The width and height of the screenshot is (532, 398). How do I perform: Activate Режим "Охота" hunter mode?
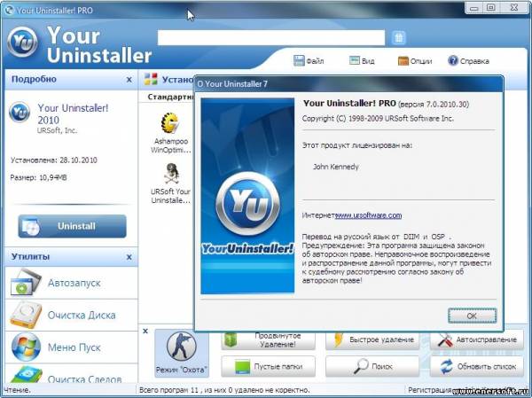click(x=182, y=353)
